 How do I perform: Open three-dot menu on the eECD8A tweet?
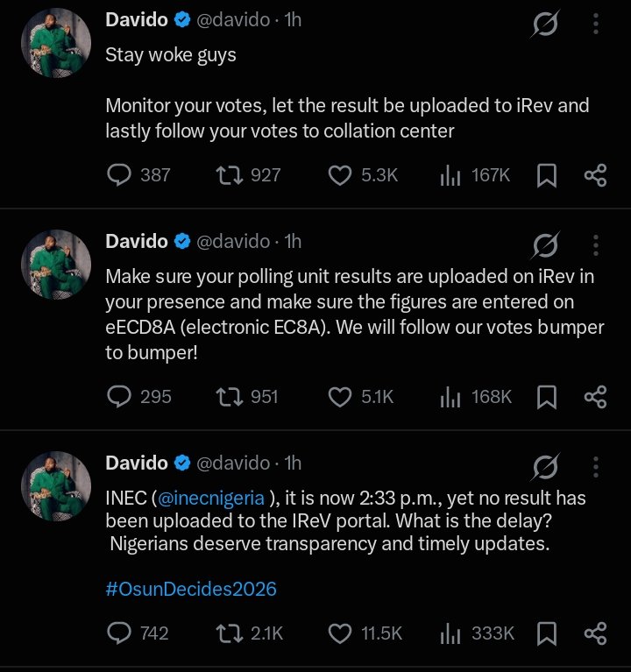pyautogui.click(x=595, y=244)
